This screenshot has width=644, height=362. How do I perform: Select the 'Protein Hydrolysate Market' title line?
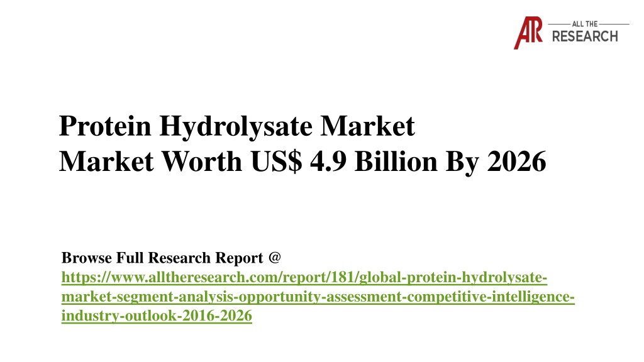coord(237,126)
